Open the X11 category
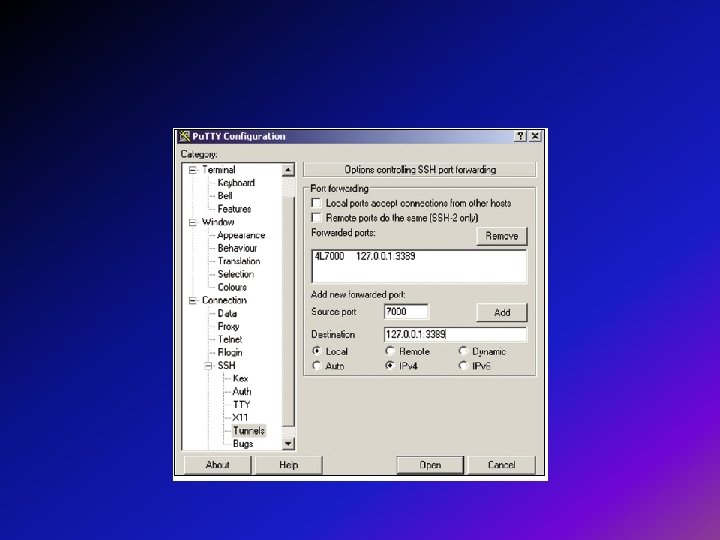The height and width of the screenshot is (540, 720). [x=240, y=417]
